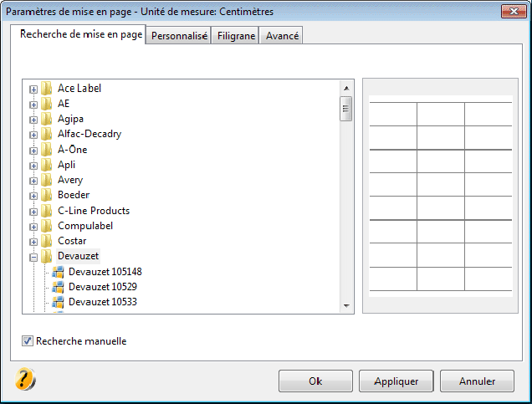532x404 pixels.
Task: Open the Filigrane tab
Action: pyautogui.click(x=235, y=36)
